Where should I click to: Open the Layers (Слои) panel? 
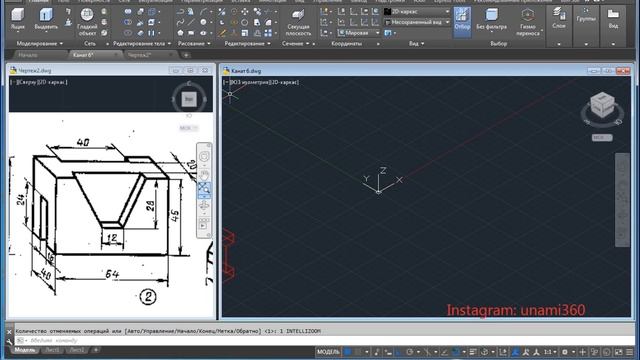[x=559, y=18]
